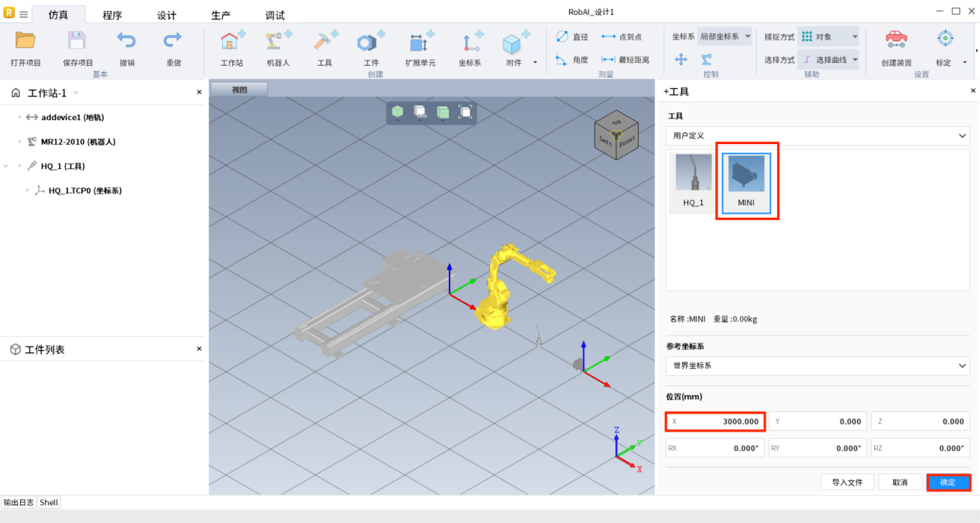This screenshot has width=980, height=523.
Task: Open the 用户定义 tool type dropdown
Action: tap(817, 136)
